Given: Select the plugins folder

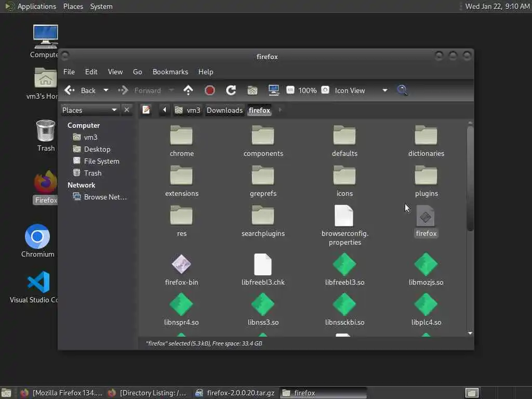Looking at the screenshot, I should pyautogui.click(x=426, y=181).
